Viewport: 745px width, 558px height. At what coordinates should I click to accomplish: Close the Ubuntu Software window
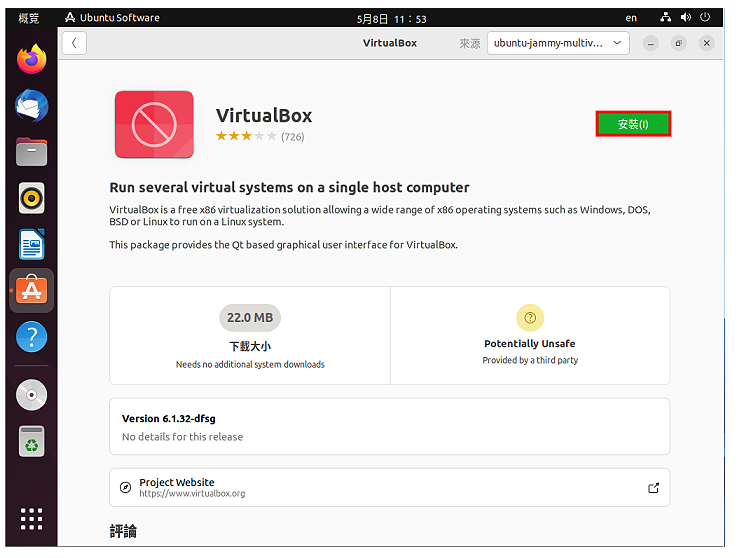(707, 43)
